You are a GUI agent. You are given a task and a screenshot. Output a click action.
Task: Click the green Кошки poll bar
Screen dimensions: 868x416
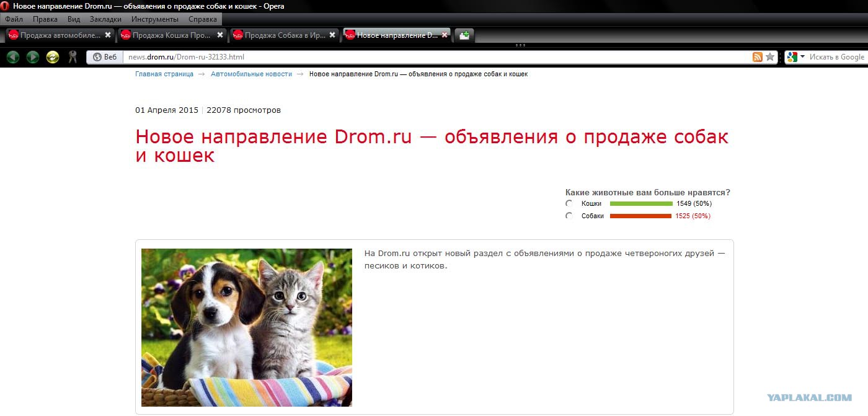(x=641, y=203)
